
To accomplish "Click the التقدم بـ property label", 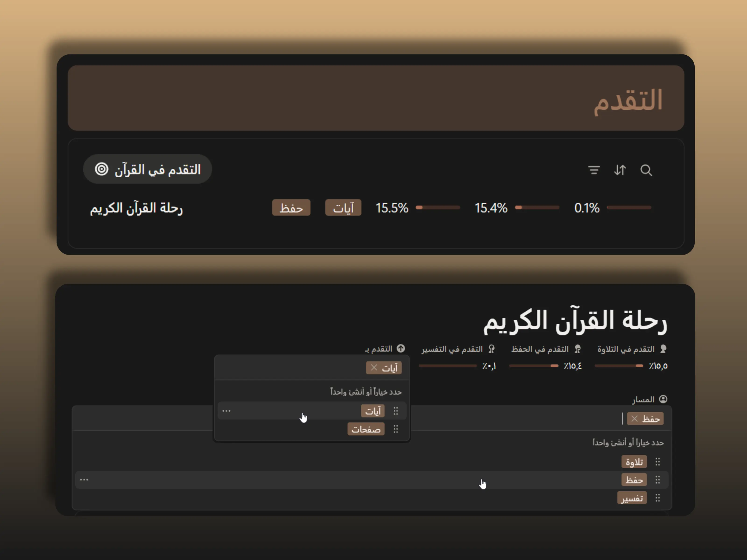I will [x=379, y=349].
